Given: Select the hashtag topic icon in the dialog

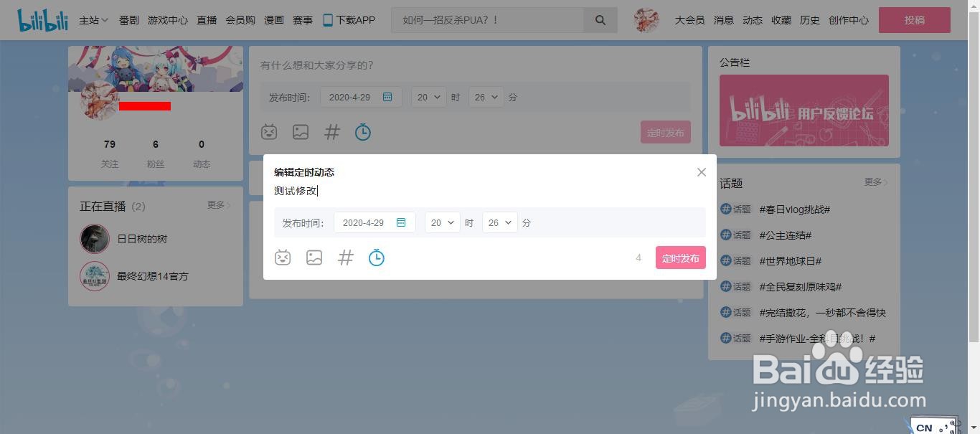Looking at the screenshot, I should point(345,258).
